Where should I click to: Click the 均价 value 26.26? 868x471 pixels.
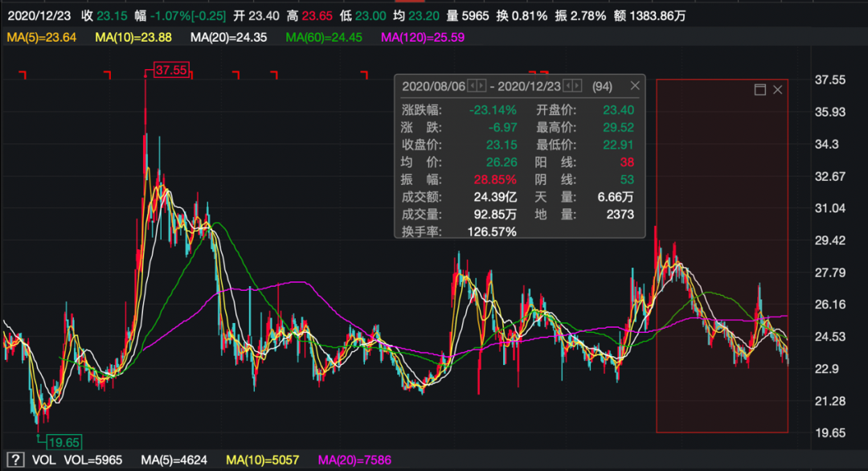tap(502, 162)
